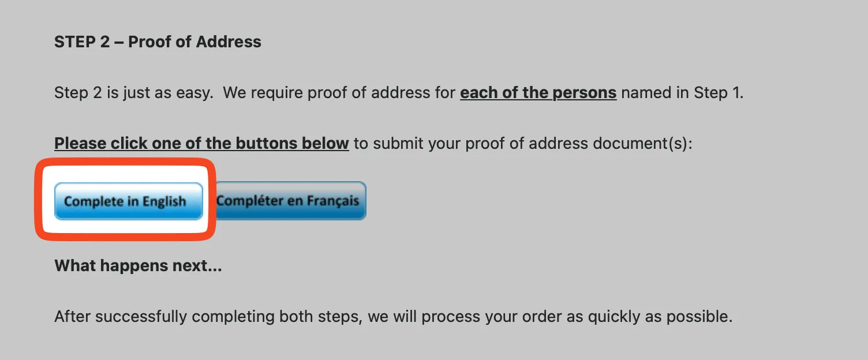Viewport: 868px width, 360px height.
Task: Click the word "Complete" on the highlighted button
Action: [x=94, y=202]
